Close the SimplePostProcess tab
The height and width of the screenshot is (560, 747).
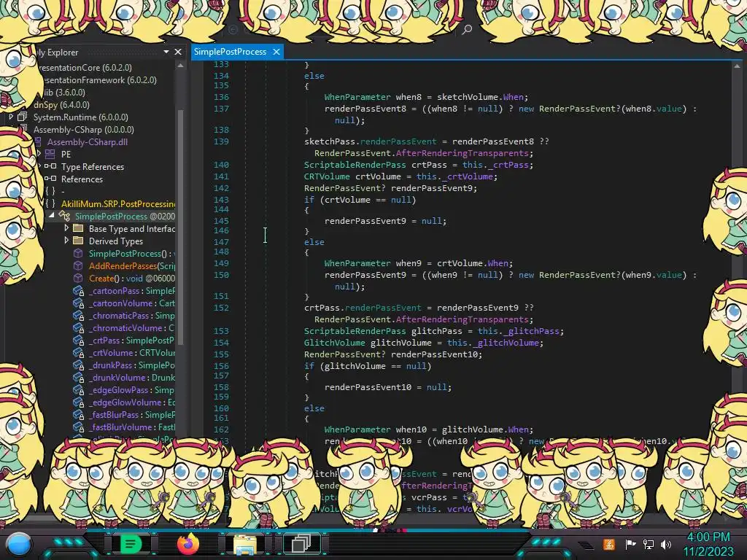point(276,52)
